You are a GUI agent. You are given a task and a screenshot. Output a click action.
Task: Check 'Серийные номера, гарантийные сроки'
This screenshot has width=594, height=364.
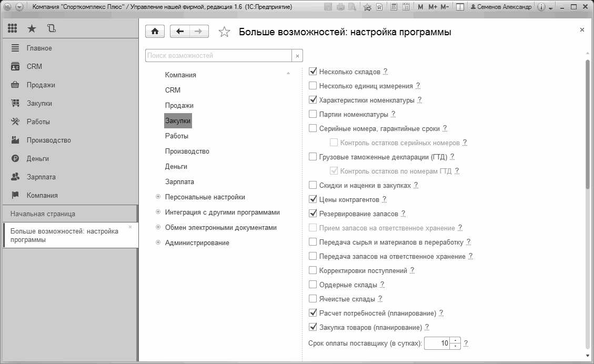click(x=313, y=128)
